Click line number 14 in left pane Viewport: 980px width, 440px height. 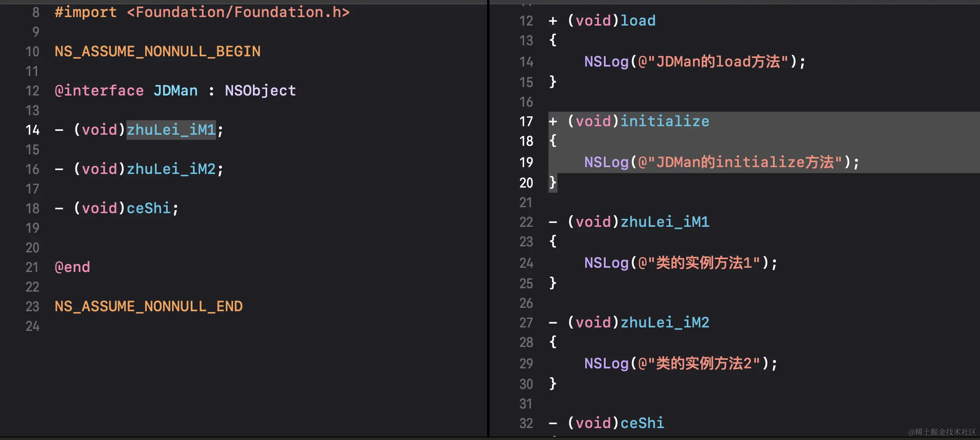(x=32, y=130)
